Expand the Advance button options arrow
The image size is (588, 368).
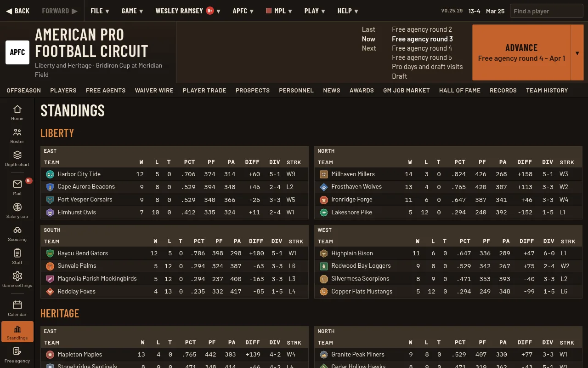[x=577, y=52]
